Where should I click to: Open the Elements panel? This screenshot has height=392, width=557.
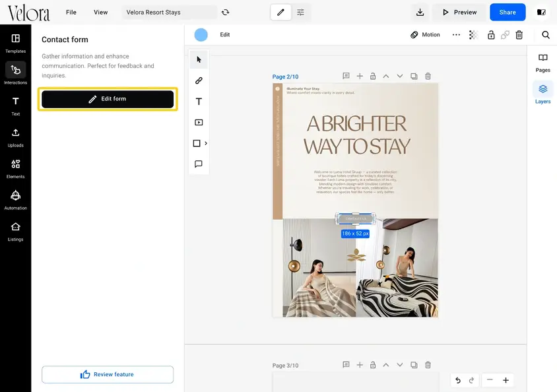15,169
